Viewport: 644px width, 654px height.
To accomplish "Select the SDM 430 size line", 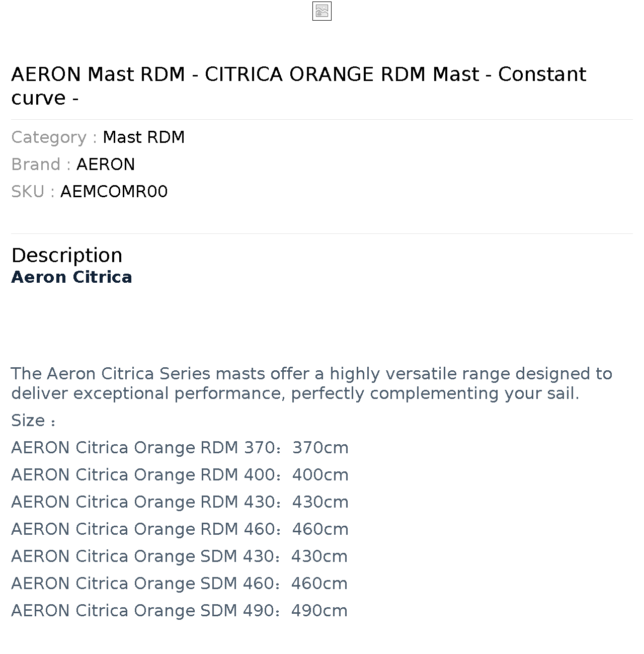I will (179, 556).
